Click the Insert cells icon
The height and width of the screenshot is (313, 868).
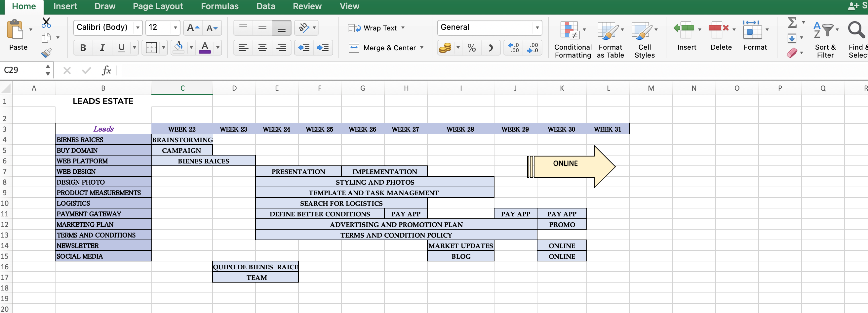click(x=684, y=30)
